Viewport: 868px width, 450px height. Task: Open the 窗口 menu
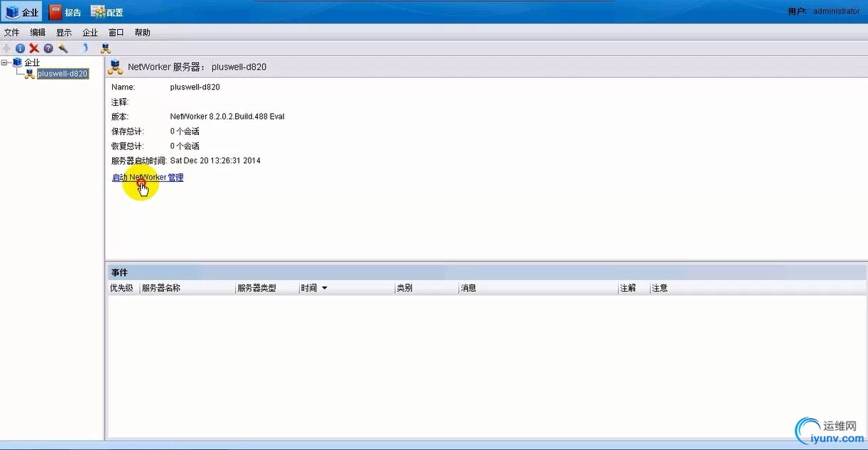pyautogui.click(x=116, y=33)
